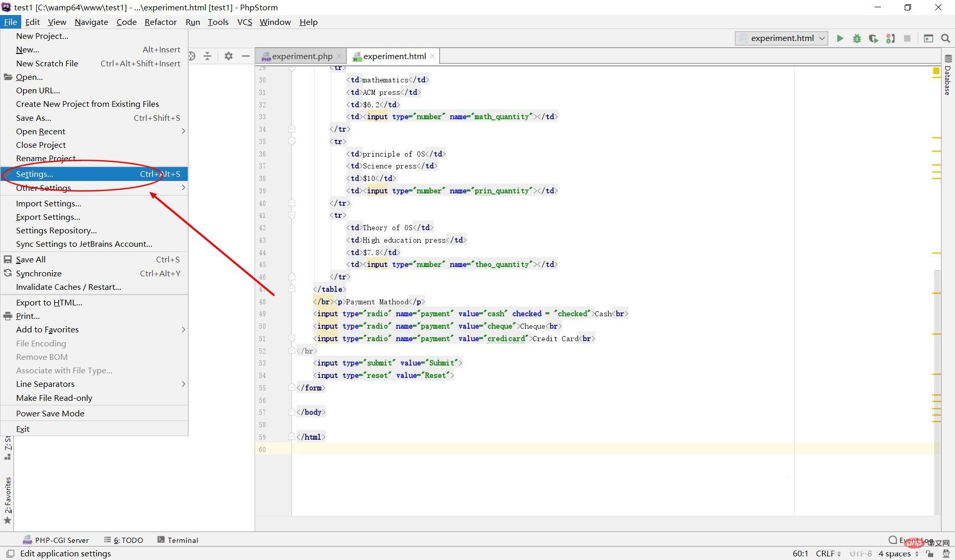Select Settings... from the File menu

pyautogui.click(x=34, y=174)
